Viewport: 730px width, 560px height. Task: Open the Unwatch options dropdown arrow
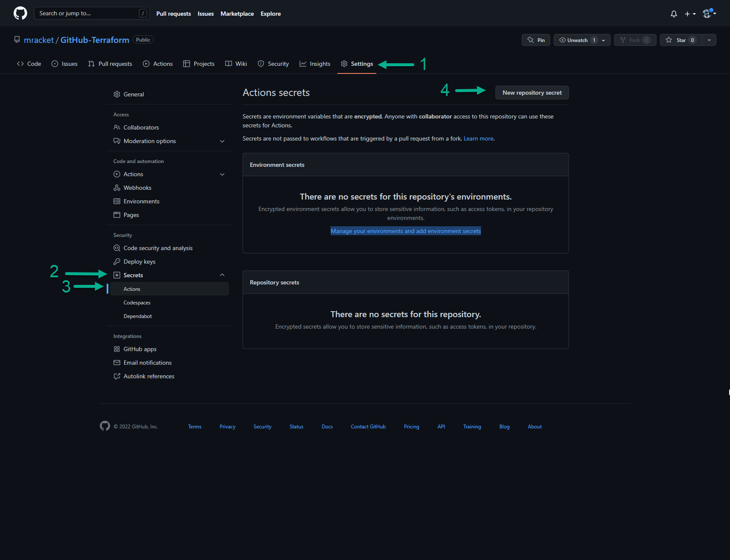point(603,40)
